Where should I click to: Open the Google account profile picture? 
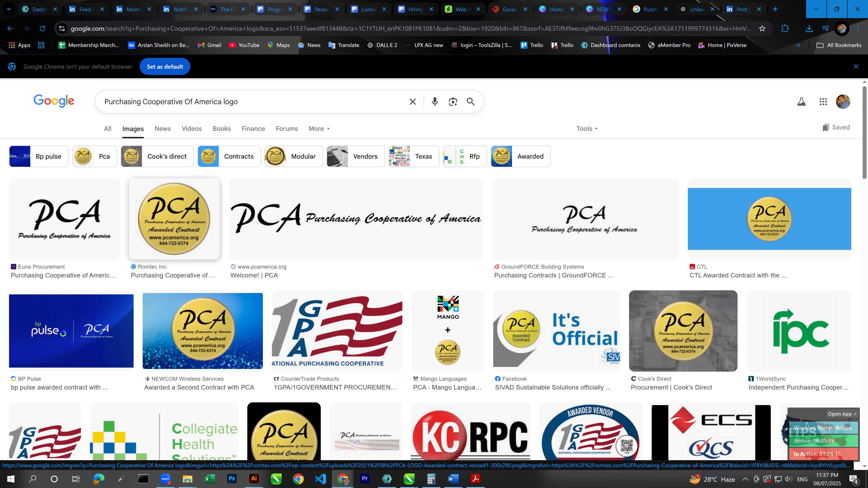coord(843,102)
